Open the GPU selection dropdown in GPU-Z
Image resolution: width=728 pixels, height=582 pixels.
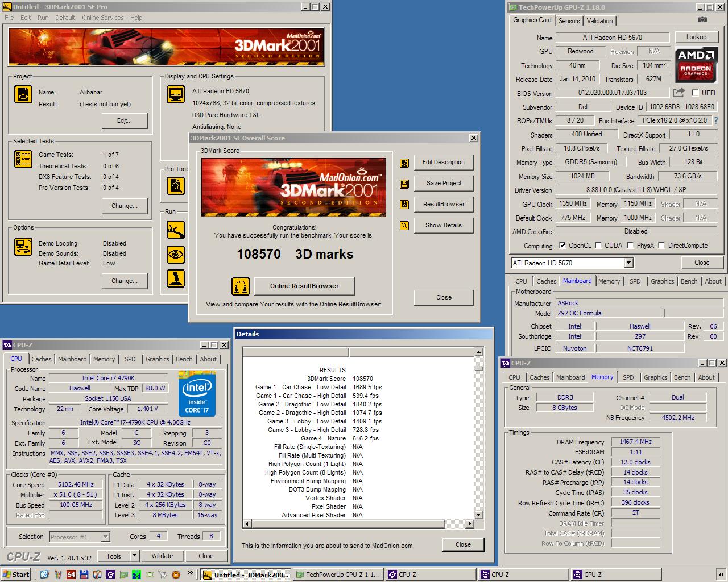click(628, 263)
